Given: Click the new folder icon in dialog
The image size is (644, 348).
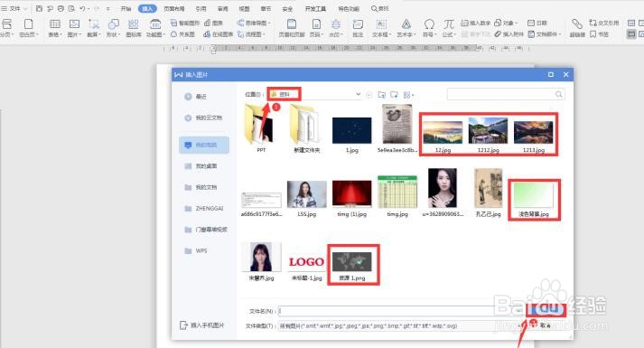Looking at the screenshot, I should point(394,95).
